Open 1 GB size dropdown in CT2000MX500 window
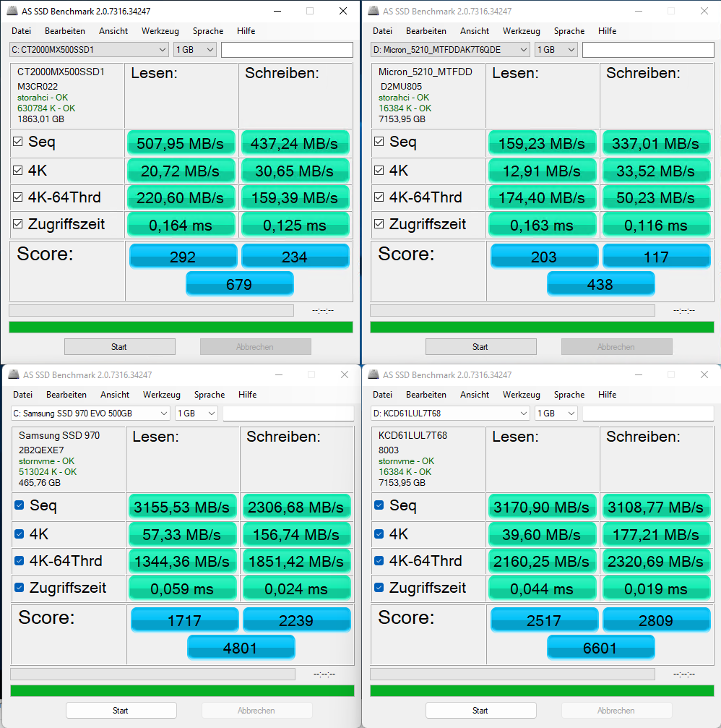Viewport: 721px width, 728px height. click(x=195, y=50)
